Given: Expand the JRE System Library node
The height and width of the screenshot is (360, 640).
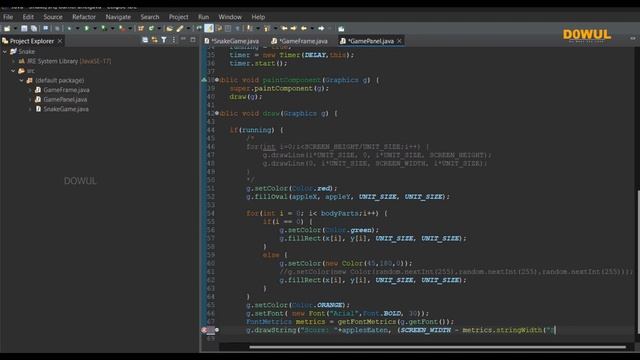Looking at the screenshot, I should click(13, 61).
